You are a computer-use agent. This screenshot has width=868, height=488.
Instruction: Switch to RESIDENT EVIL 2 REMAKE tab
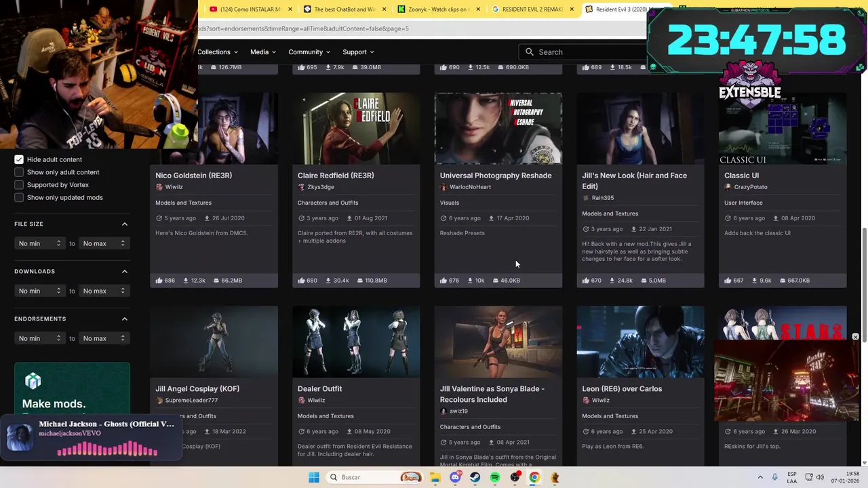click(x=532, y=9)
